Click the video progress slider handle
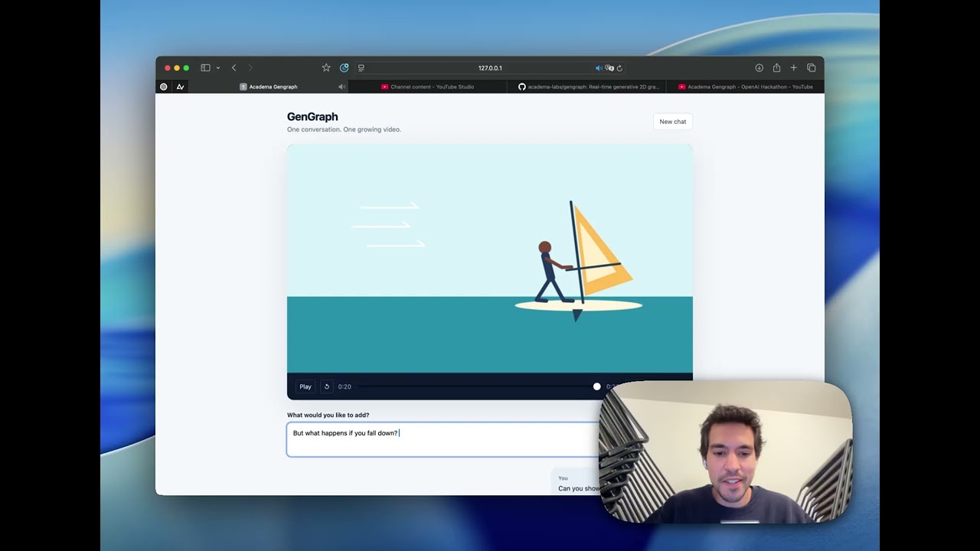Screen dimensions: 980x551 tap(597, 386)
